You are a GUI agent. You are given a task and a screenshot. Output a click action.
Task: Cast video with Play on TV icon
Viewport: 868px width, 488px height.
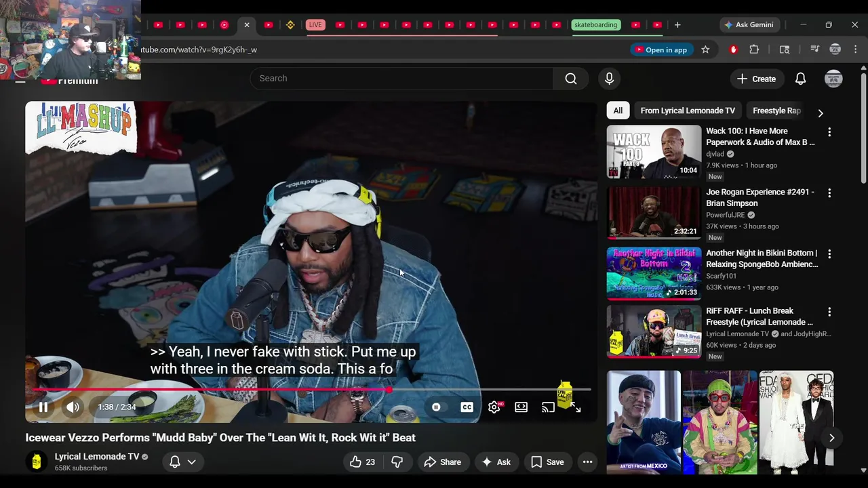(x=548, y=407)
